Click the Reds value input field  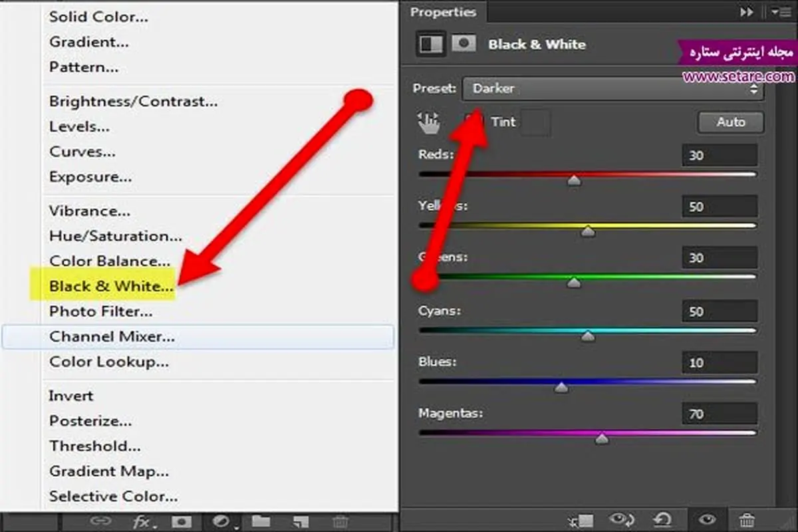pos(720,156)
